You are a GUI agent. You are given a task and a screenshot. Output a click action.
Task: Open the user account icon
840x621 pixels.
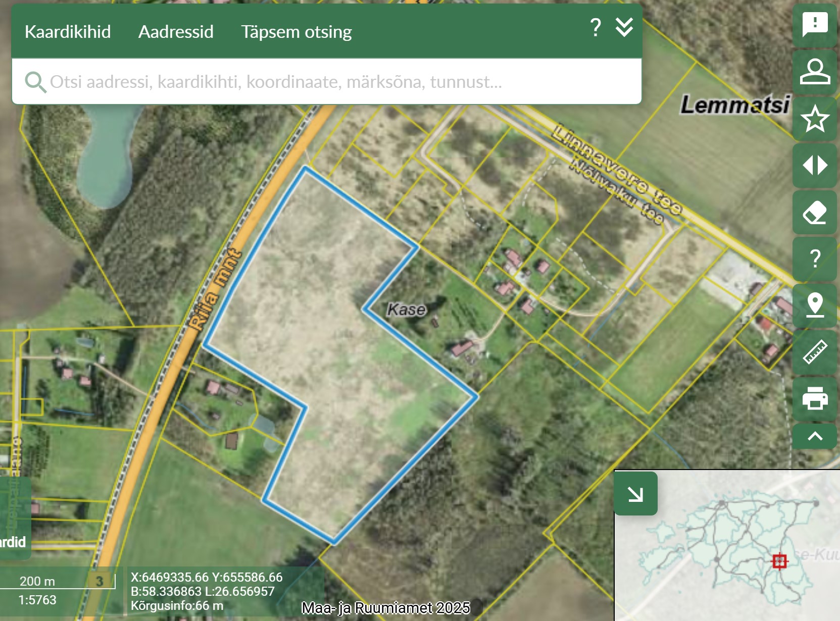tap(815, 72)
